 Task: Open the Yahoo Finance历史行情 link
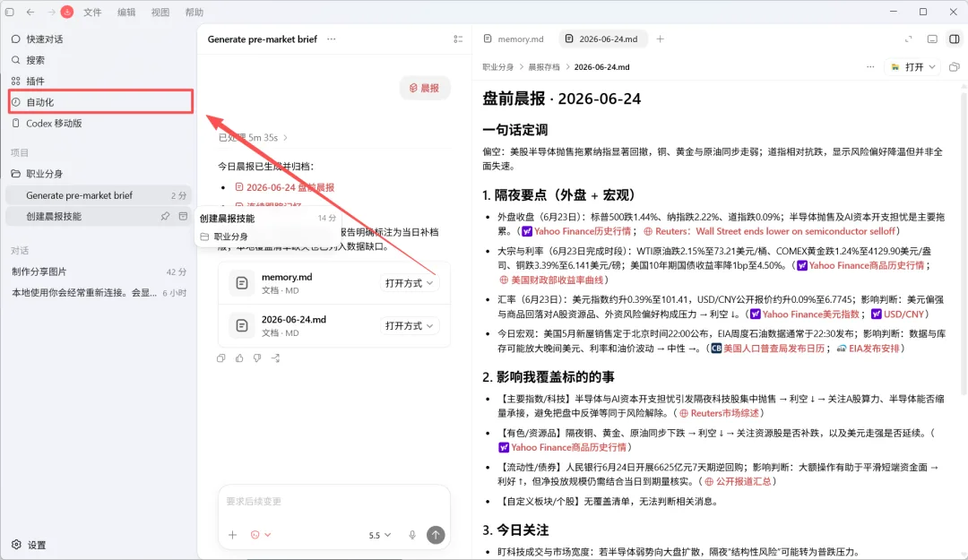click(x=576, y=231)
